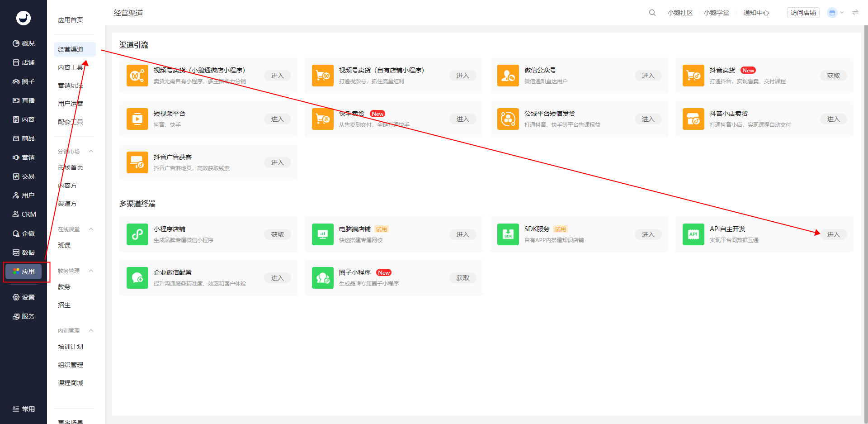This screenshot has width=868, height=424.
Task: Open 概况 in the dark sidebar
Action: [24, 43]
